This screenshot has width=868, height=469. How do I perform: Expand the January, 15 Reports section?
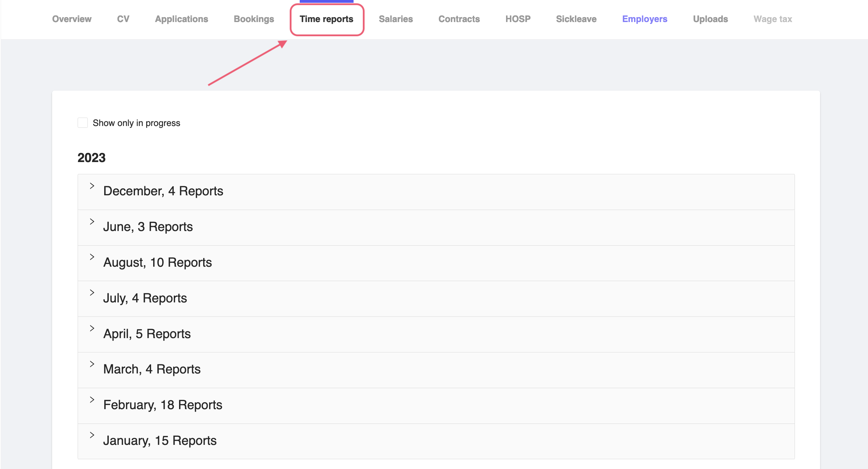click(160, 441)
